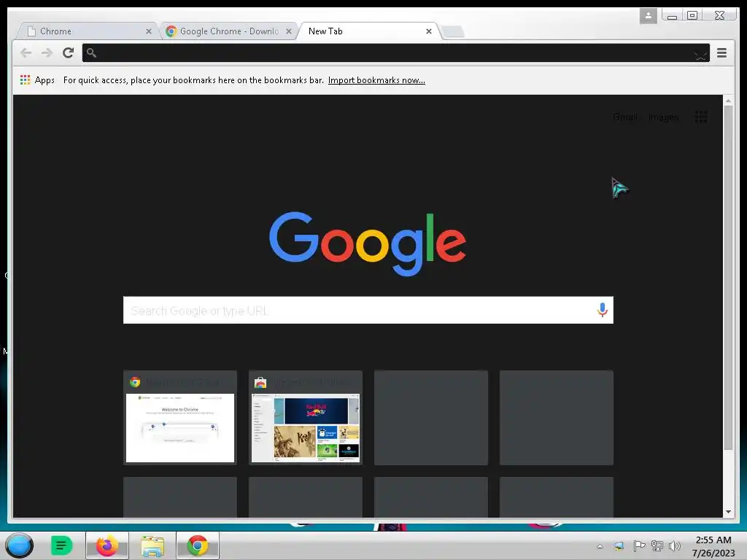Click the page scrollbar down arrow
The width and height of the screenshot is (747, 560).
(728, 512)
